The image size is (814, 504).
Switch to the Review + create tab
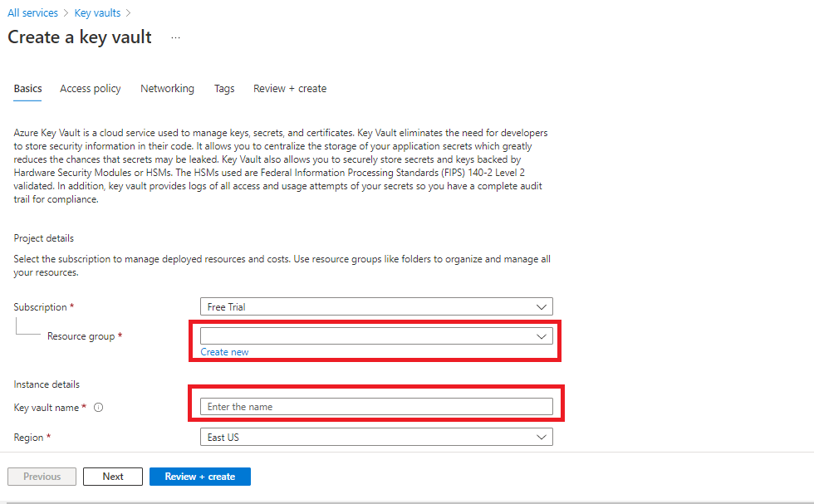[x=289, y=88]
